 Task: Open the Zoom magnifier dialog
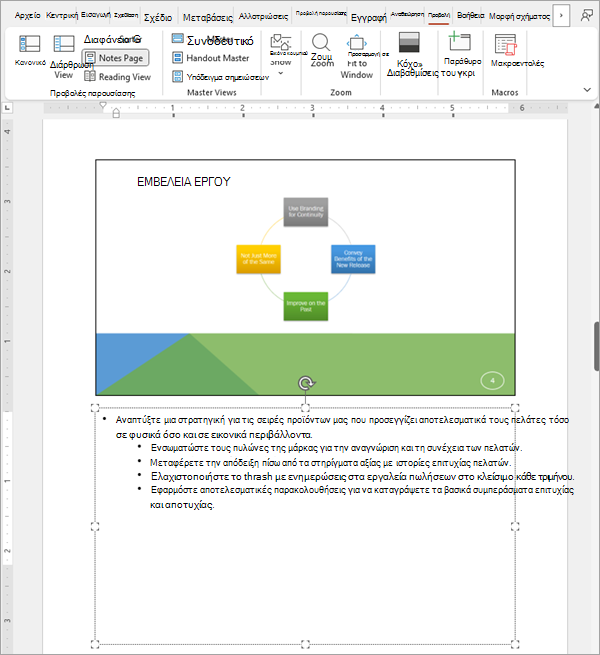tap(321, 42)
